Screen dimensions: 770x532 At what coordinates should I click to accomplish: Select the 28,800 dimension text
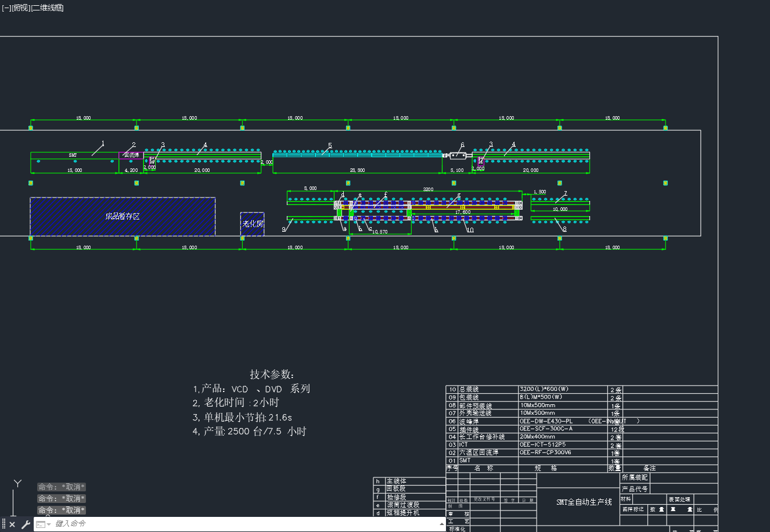point(357,170)
